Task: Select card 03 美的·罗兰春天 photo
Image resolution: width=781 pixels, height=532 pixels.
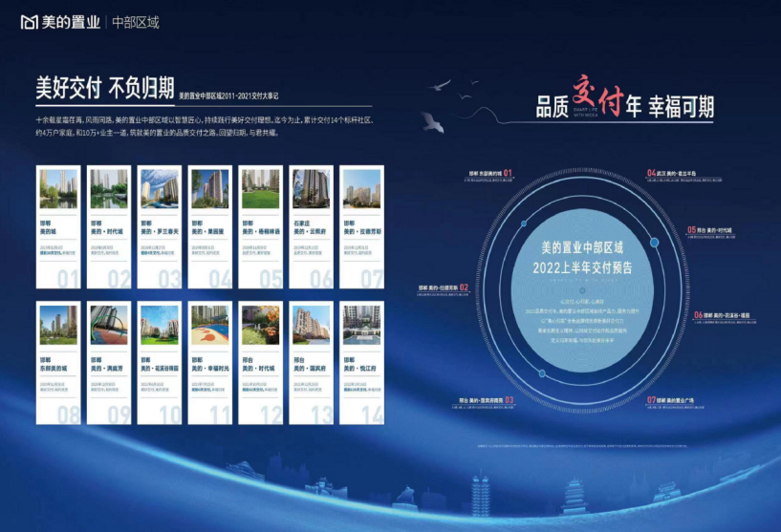Action: pyautogui.click(x=159, y=189)
